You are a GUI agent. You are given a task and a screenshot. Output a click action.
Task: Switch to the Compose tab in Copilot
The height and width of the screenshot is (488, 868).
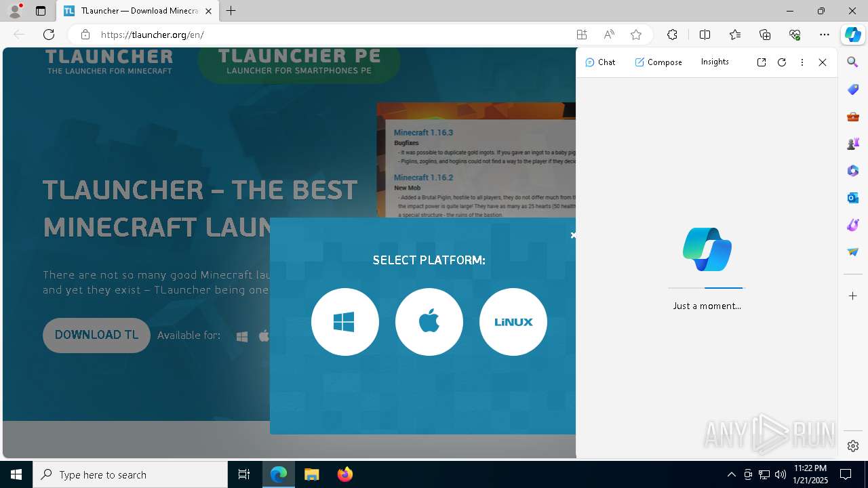point(658,62)
